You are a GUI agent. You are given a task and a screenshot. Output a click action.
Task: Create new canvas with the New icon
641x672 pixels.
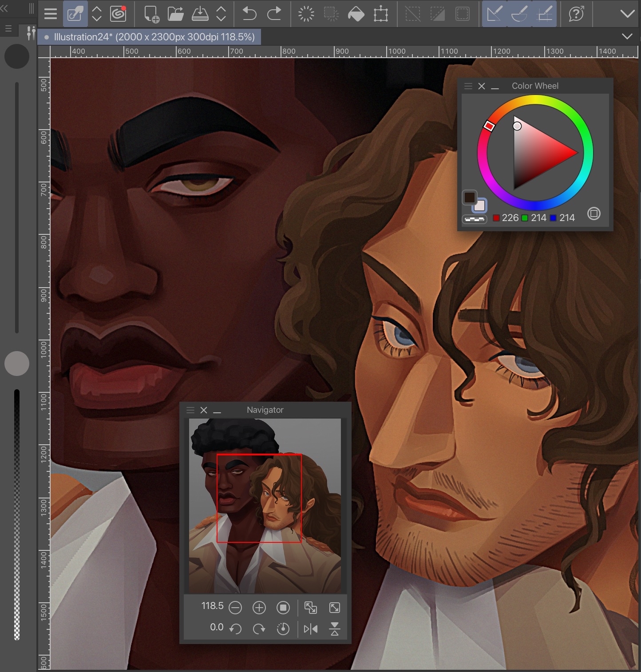click(151, 14)
